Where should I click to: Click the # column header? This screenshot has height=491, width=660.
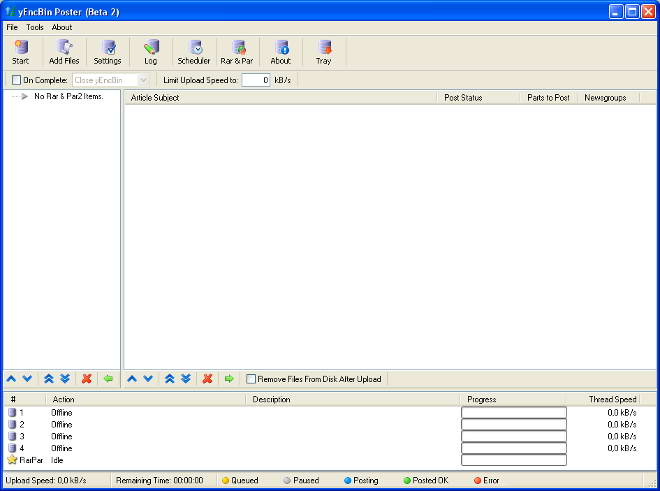(x=25, y=399)
